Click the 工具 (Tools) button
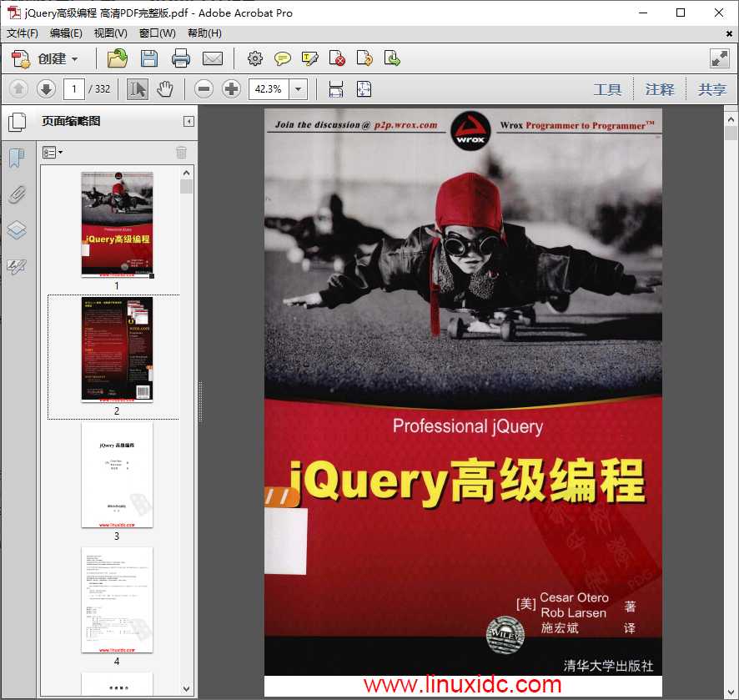739x700 pixels. click(x=607, y=89)
